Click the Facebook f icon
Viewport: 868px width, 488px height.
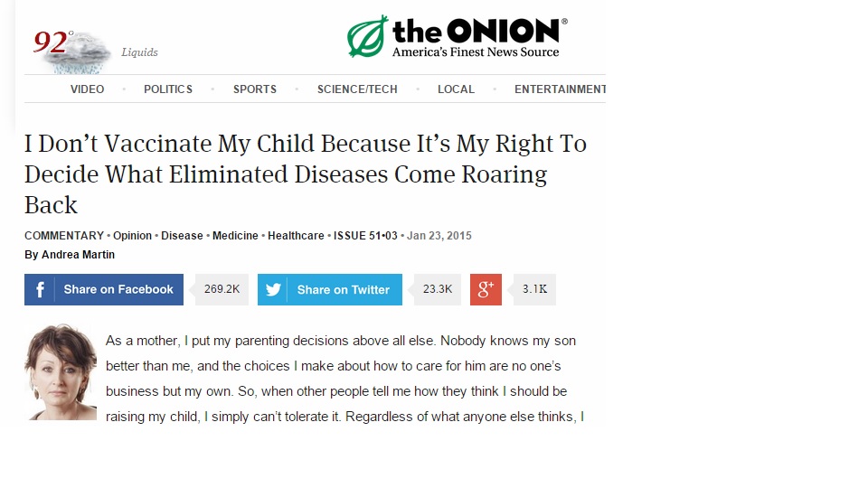pos(41,290)
